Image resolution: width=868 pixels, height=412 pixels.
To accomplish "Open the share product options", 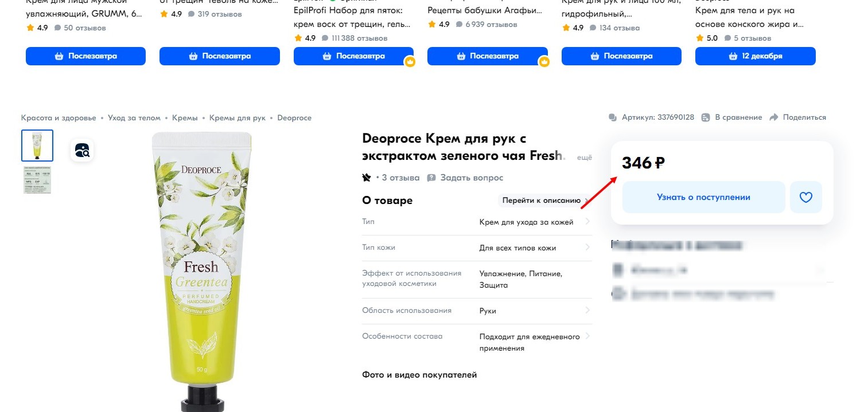I will coord(803,117).
